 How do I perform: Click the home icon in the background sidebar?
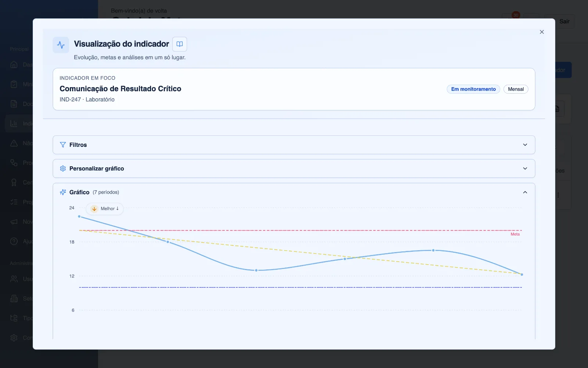pos(14,65)
